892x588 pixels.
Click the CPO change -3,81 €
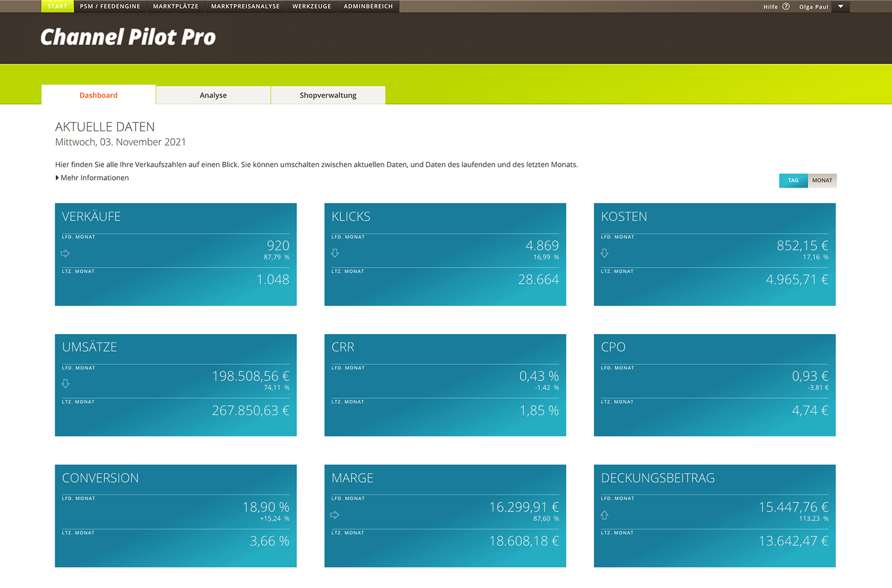[818, 387]
